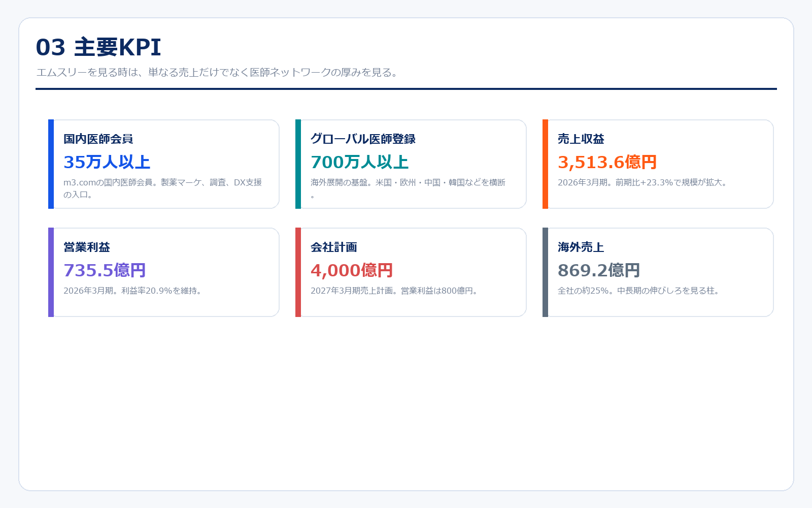This screenshot has width=812, height=508.
Task: Click the 前期比+23.3% description text
Action: click(x=644, y=182)
